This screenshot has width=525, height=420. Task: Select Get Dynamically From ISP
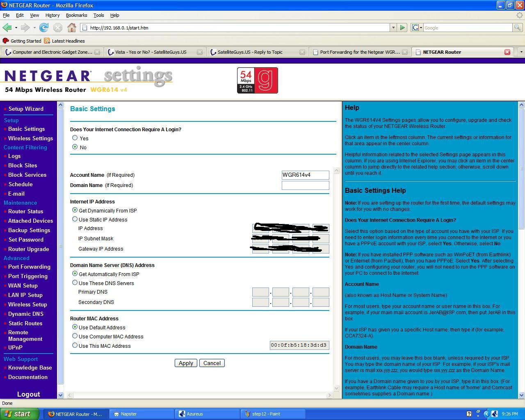tap(75, 210)
